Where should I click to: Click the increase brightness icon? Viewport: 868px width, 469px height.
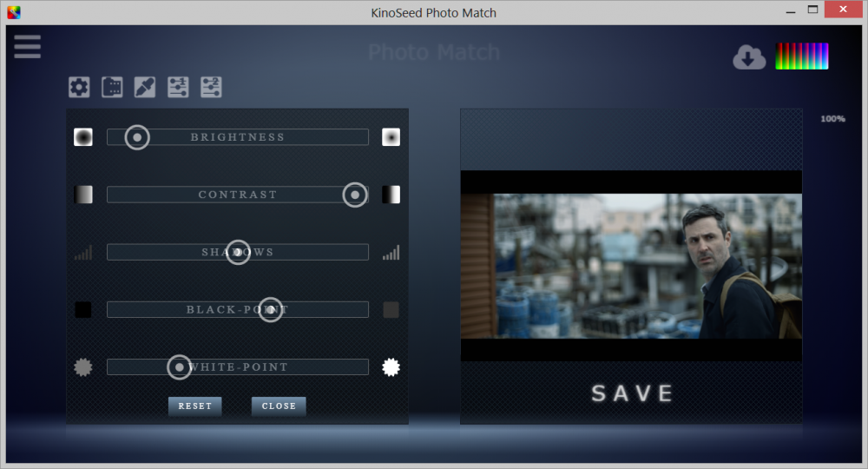click(391, 137)
